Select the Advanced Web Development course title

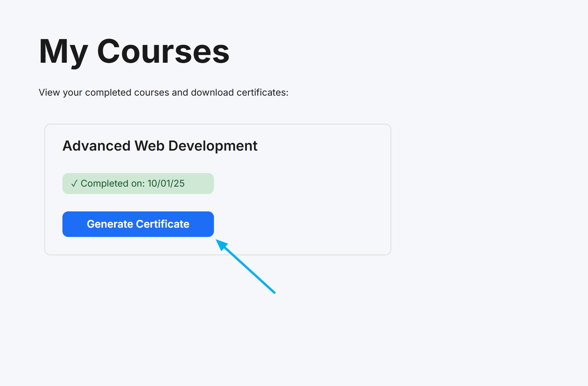tap(160, 146)
